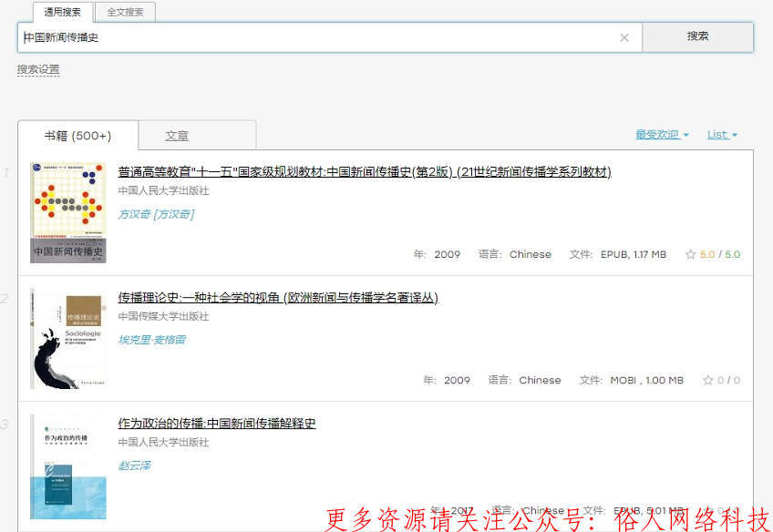Click the 5.0 / 5.0 rating score
The height and width of the screenshot is (532, 773).
coord(720,254)
